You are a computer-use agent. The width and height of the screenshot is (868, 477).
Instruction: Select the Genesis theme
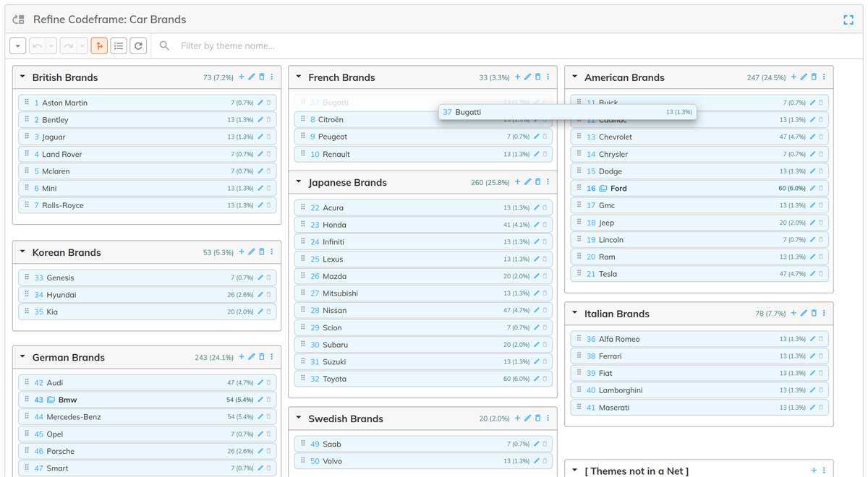(x=147, y=278)
